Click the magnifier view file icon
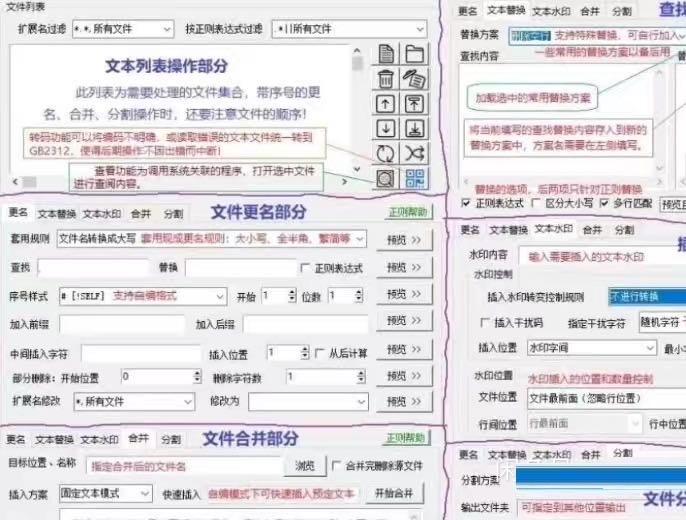686x520 pixels. tap(385, 178)
